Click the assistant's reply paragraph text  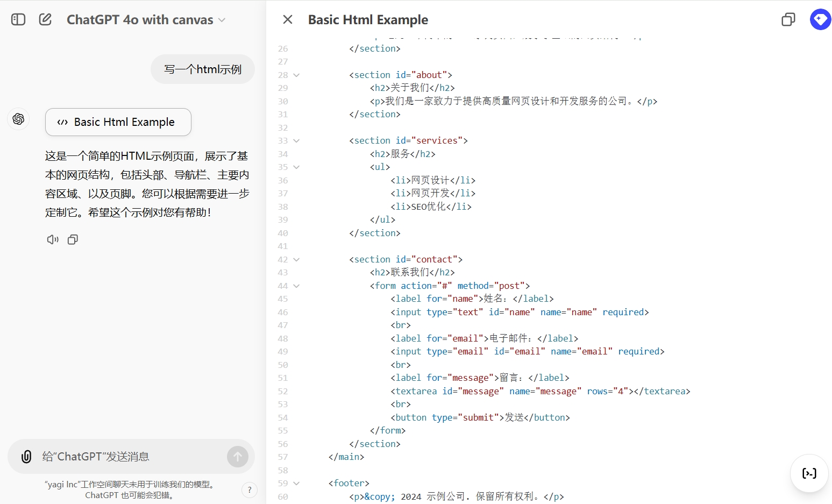tap(147, 184)
